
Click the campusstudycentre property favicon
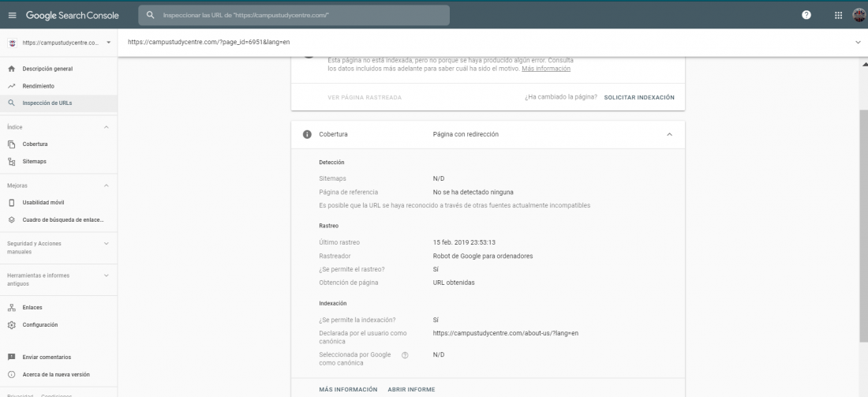click(x=13, y=43)
